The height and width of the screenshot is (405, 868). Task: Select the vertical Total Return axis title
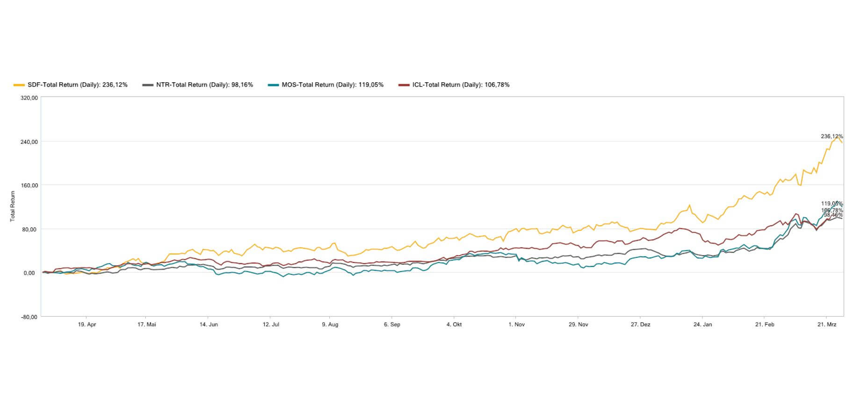(13, 206)
